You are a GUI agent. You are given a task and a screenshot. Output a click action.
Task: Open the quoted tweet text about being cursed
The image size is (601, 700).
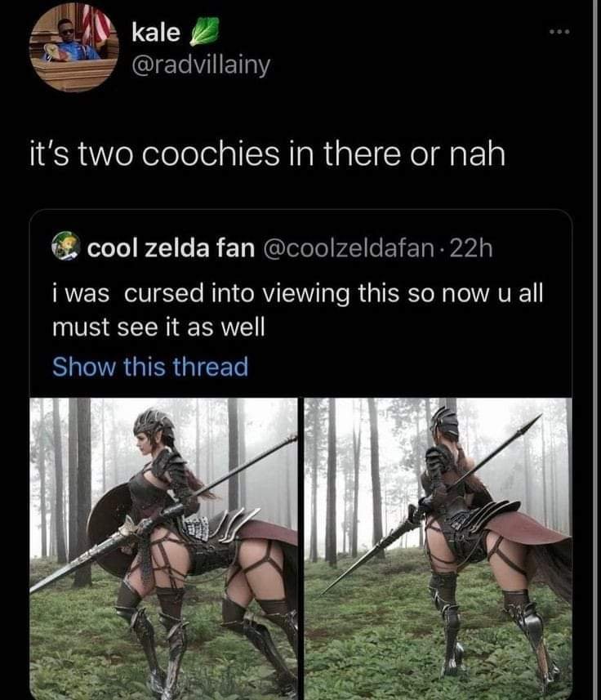coord(297,310)
